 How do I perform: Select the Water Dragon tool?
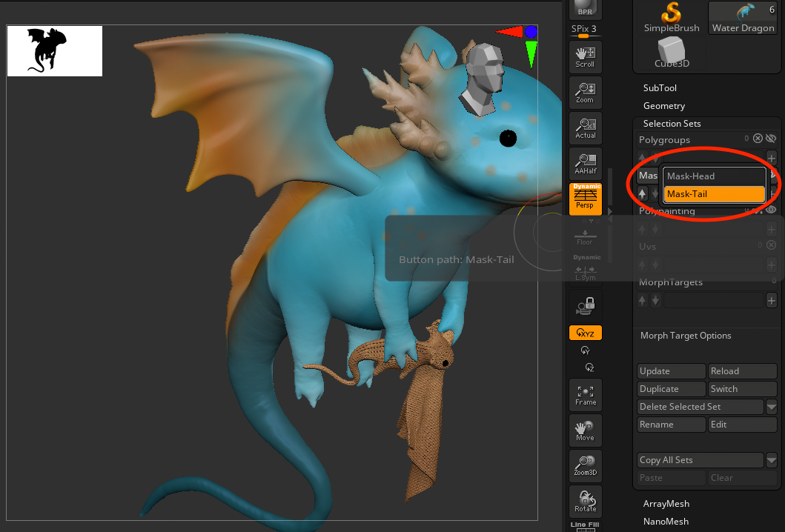pos(743,18)
